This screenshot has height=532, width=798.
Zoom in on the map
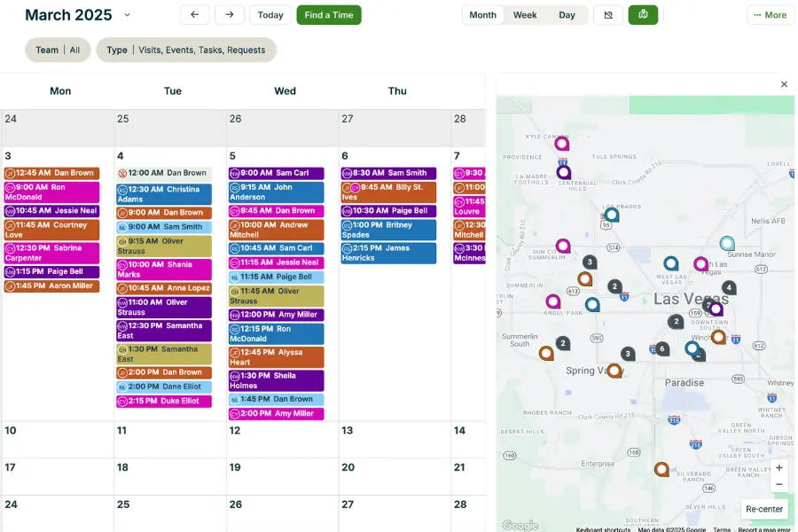[x=779, y=468]
